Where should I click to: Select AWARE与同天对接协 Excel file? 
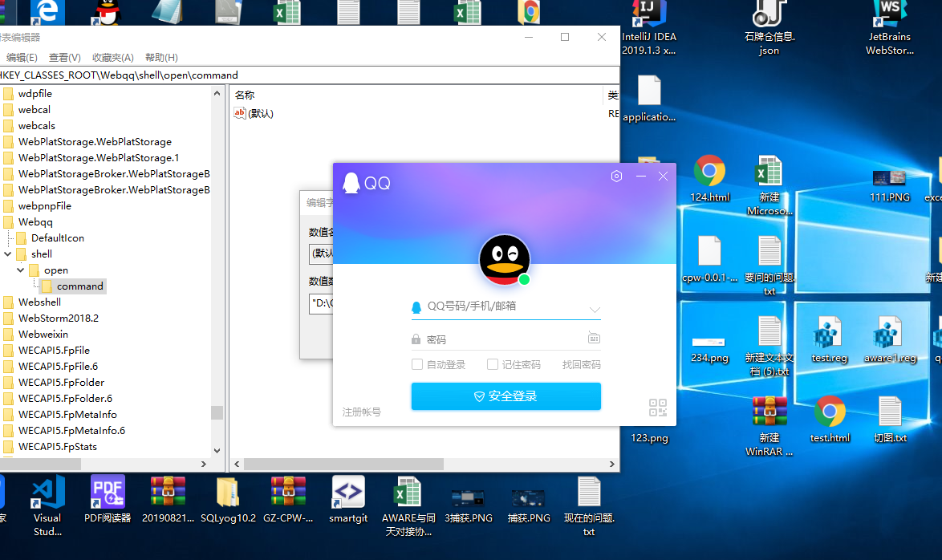coord(408,506)
